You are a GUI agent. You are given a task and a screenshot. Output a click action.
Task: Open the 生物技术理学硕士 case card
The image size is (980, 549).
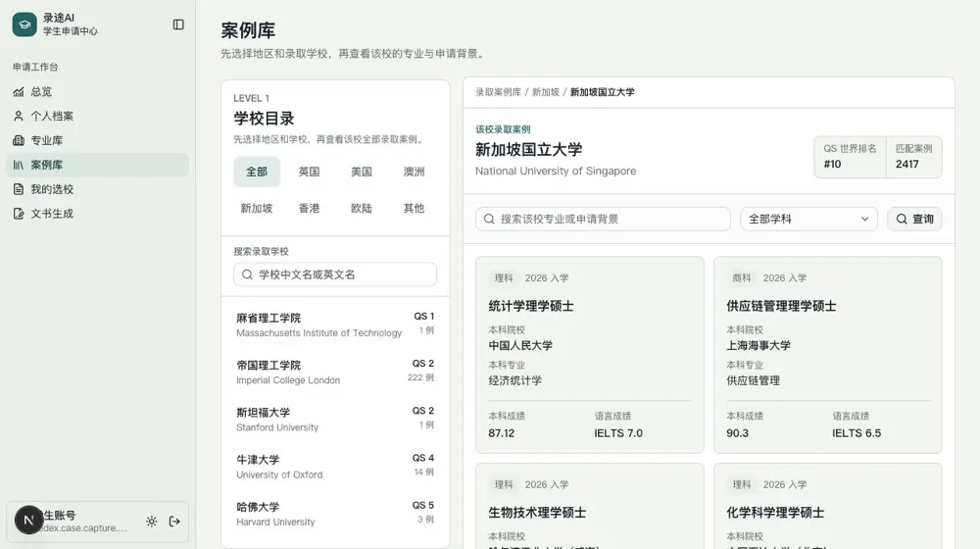click(589, 506)
